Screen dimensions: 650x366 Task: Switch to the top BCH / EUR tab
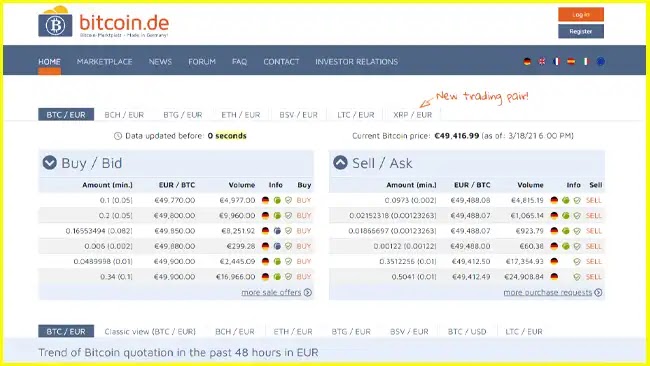pos(124,115)
